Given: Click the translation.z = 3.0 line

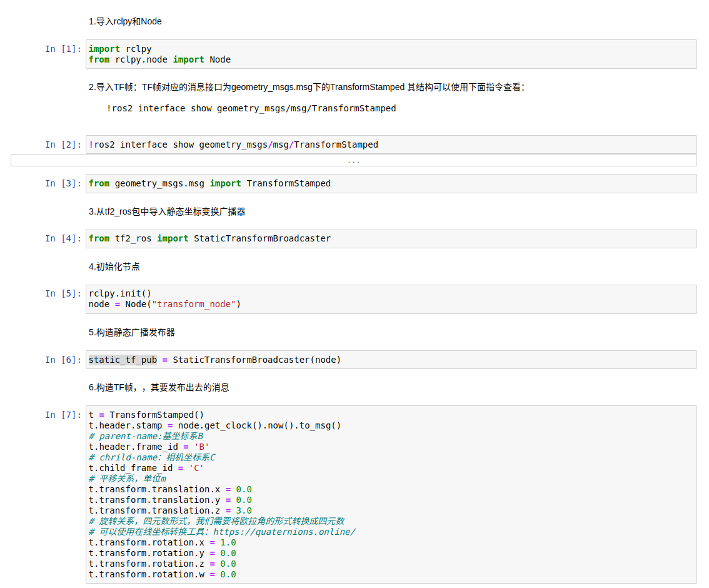Looking at the screenshot, I should (x=170, y=510).
